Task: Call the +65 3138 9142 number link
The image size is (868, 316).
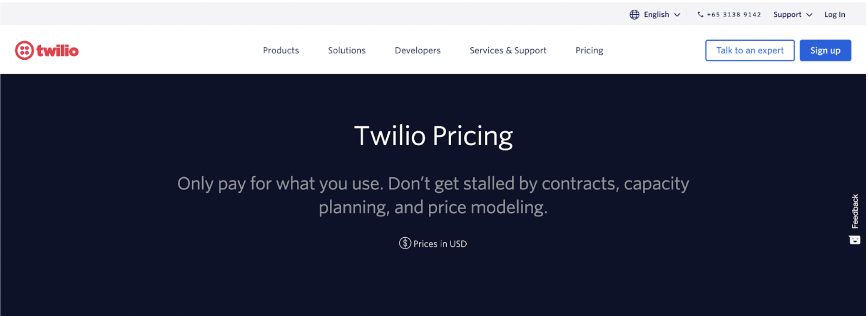Action: point(734,15)
